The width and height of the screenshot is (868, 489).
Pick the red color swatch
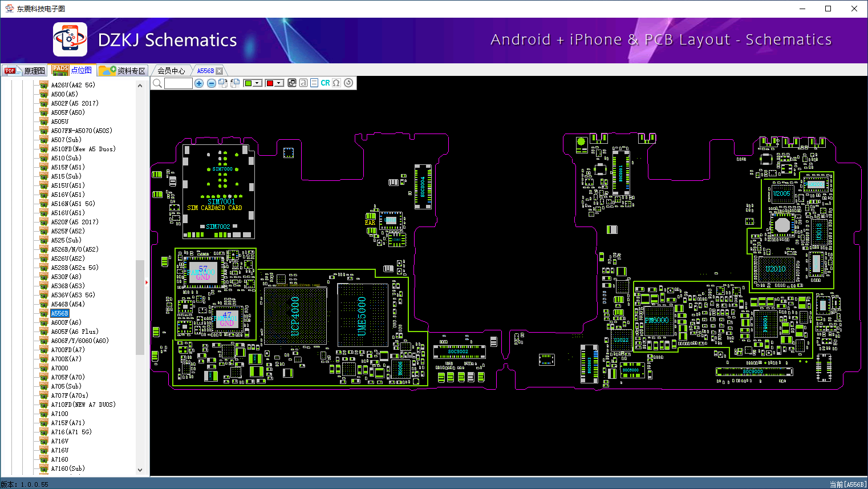(270, 83)
